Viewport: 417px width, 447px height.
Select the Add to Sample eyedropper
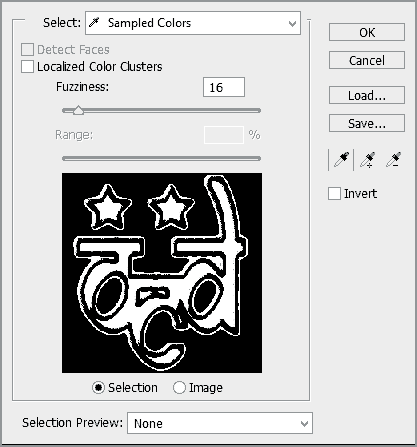point(368,160)
